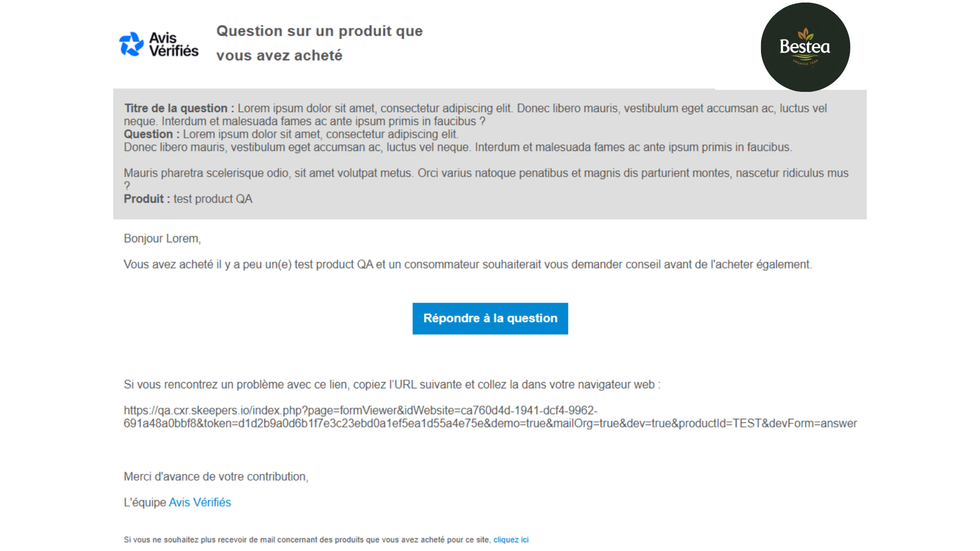Screen dimensions: 980x551
Task: Click the cliquez ici unsubscribe link
Action: pos(510,539)
